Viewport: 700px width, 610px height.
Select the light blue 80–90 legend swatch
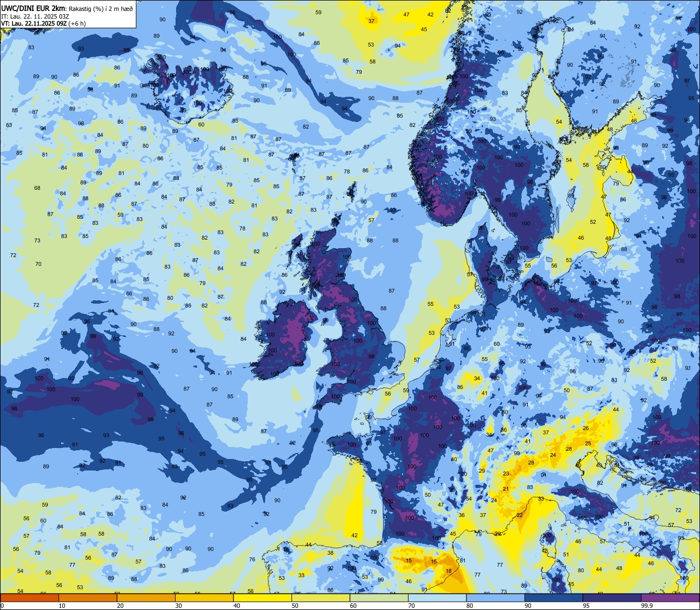[x=495, y=598]
